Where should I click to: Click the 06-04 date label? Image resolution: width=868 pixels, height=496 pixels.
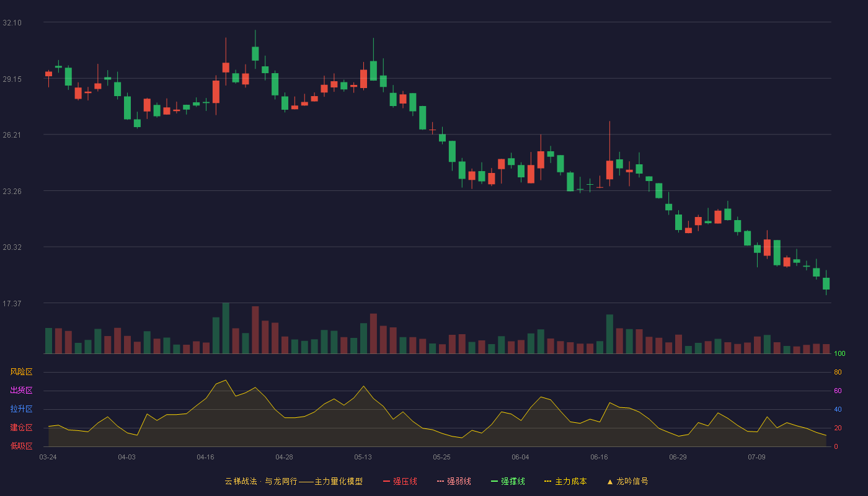pos(521,457)
